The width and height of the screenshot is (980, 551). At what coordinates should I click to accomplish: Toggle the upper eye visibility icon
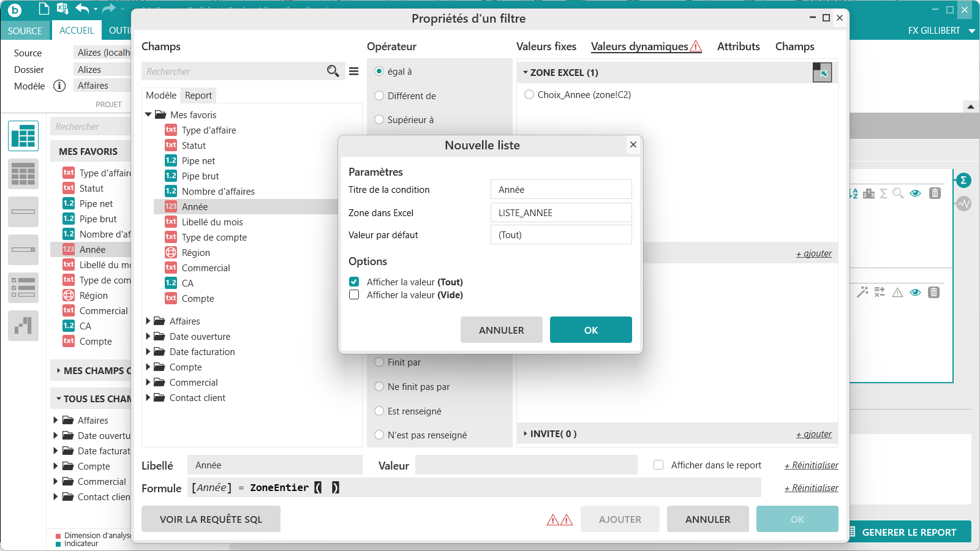915,193
